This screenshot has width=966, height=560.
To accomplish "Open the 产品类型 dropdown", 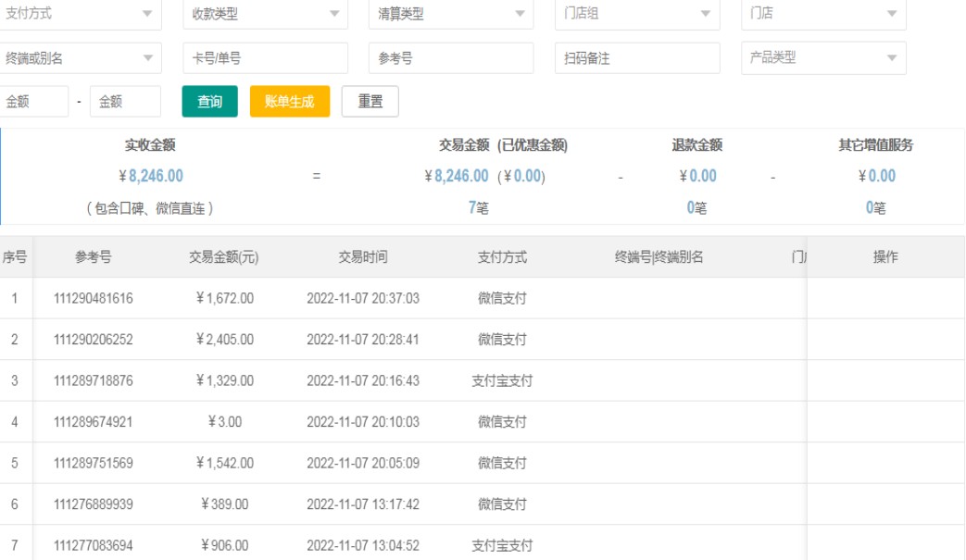I will tap(823, 58).
